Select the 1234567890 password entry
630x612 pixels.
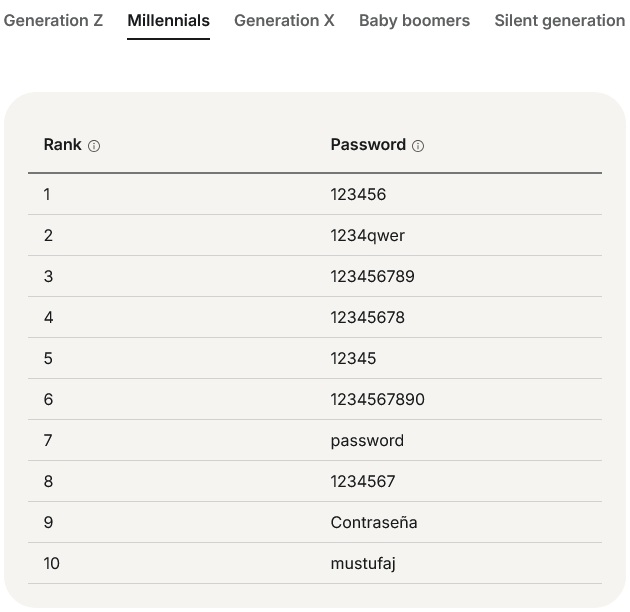(377, 399)
